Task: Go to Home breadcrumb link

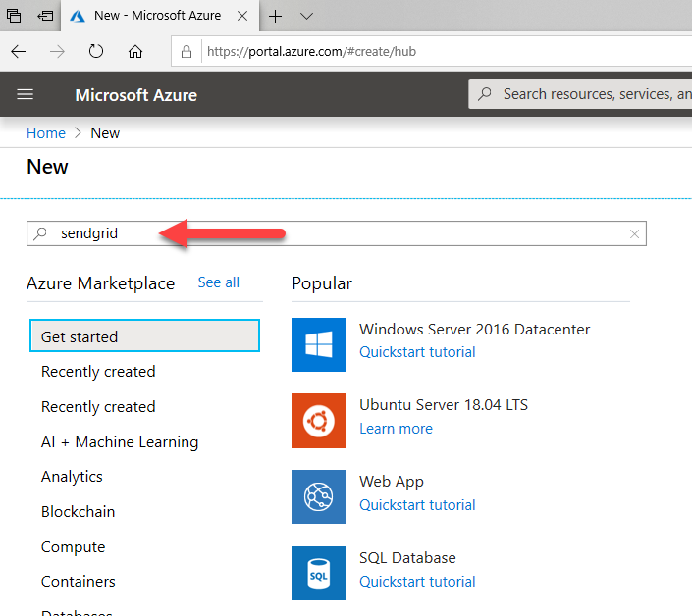Action: [46, 133]
